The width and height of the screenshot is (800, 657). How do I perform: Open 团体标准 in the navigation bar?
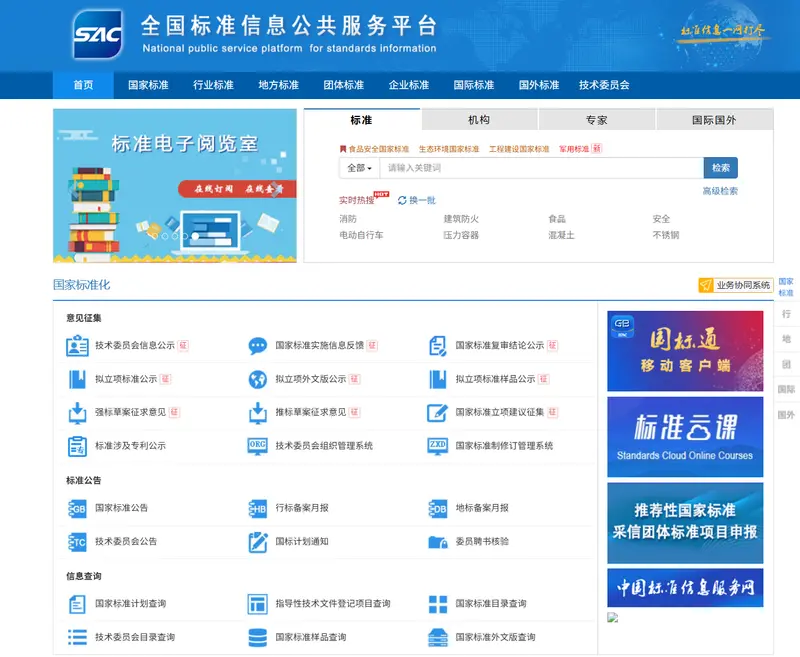[x=344, y=85]
